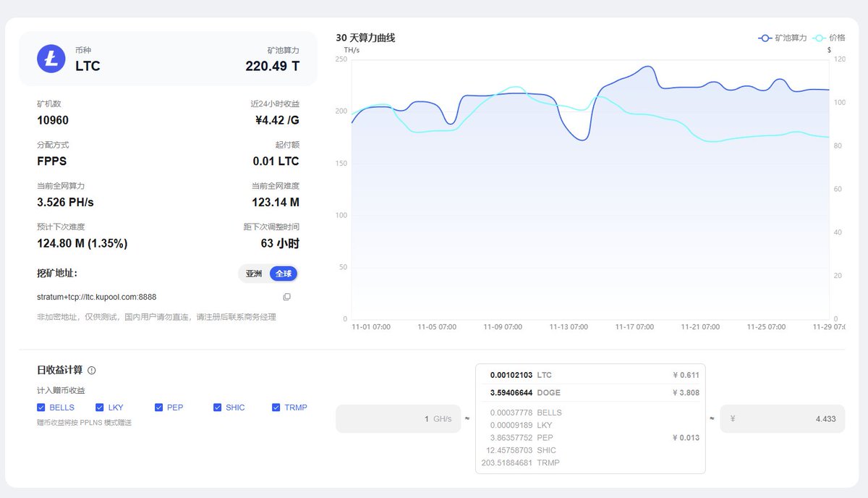Click the 挖矿地址 label
868x498 pixels.
pos(57,274)
